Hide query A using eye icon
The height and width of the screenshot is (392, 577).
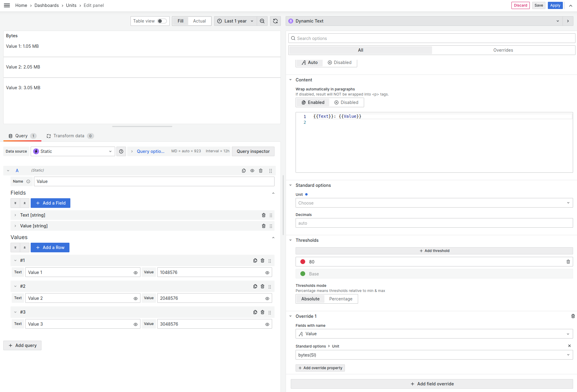[x=252, y=171]
